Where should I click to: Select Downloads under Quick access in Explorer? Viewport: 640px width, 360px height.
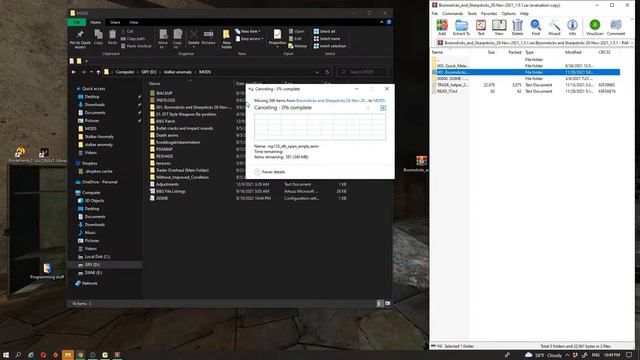tap(94, 104)
